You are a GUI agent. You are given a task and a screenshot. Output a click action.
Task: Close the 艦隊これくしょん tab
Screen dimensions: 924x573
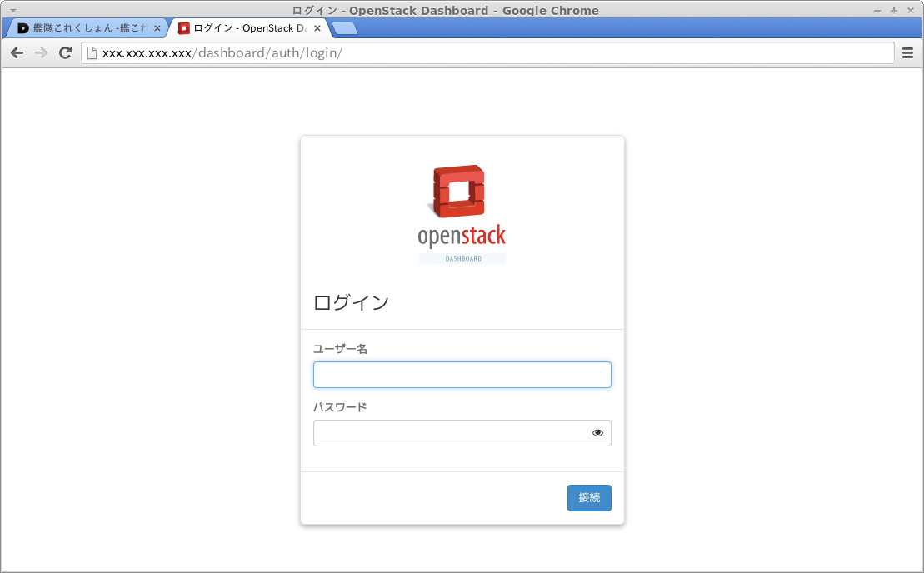tap(157, 28)
